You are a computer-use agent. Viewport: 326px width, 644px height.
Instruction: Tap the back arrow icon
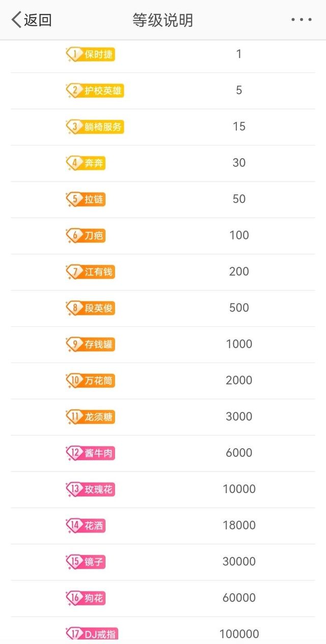(x=16, y=20)
